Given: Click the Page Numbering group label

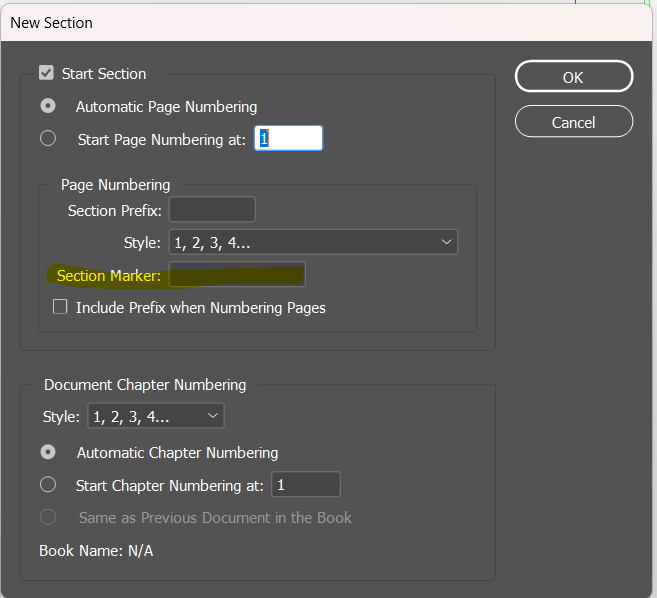Looking at the screenshot, I should click(x=116, y=185).
